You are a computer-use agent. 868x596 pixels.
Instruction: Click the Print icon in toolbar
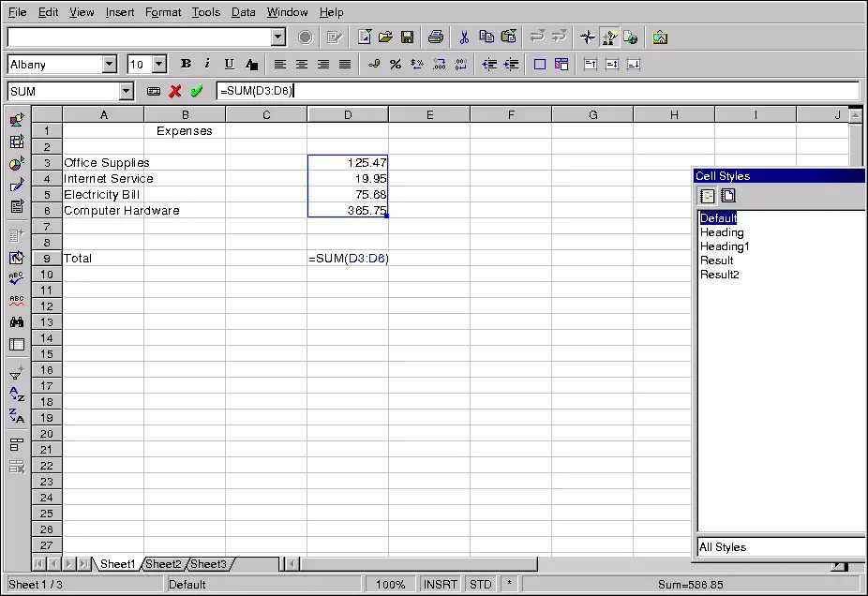(x=435, y=37)
